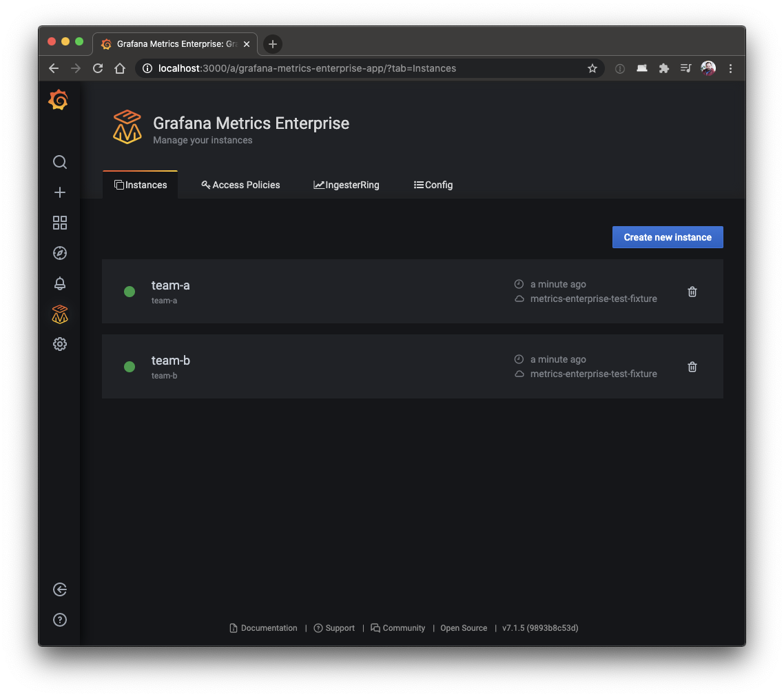This screenshot has width=784, height=697.
Task: Open the Create plus menu icon
Action: click(60, 192)
